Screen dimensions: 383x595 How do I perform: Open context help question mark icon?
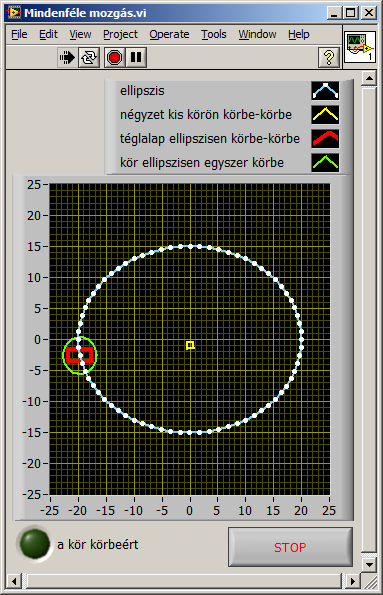click(329, 58)
